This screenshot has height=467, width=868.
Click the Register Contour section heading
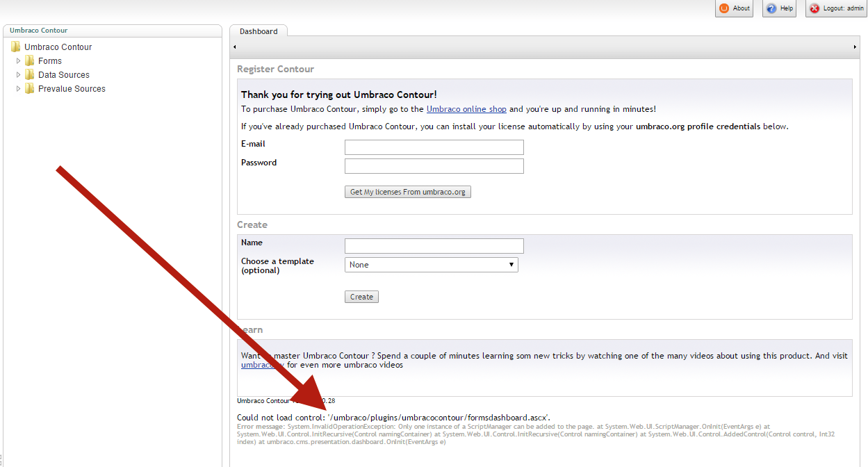[x=275, y=69]
